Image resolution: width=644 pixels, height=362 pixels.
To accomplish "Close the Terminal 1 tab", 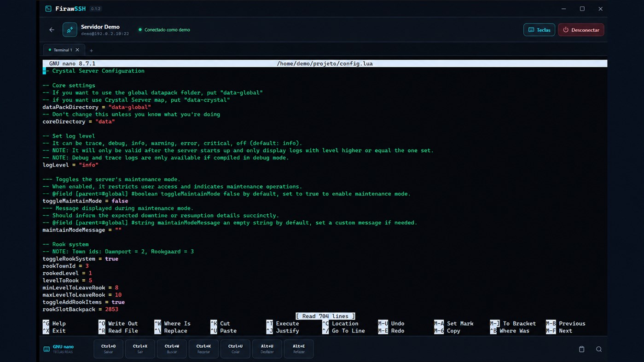I will click(x=77, y=50).
